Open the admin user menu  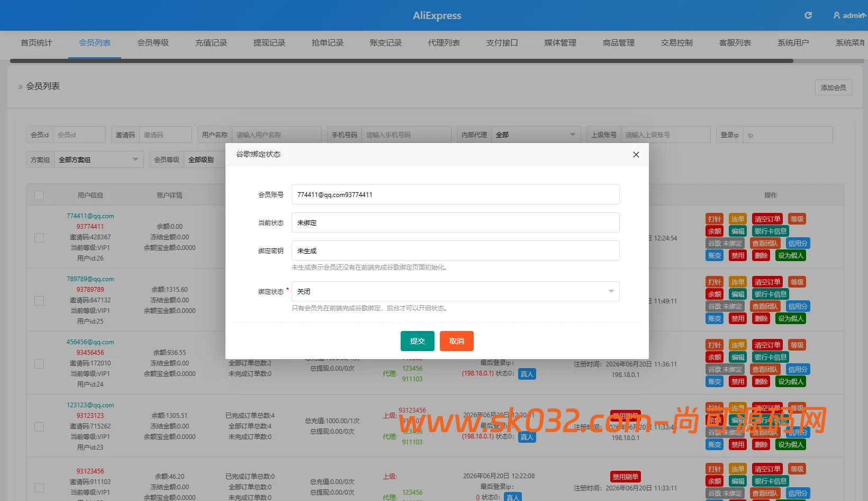pos(850,15)
